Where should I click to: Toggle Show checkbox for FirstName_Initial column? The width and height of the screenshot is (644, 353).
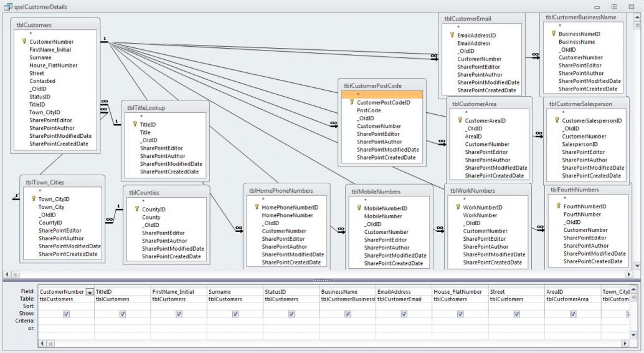pos(179,314)
